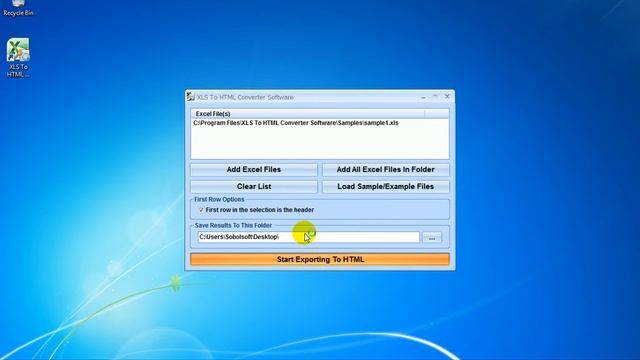The width and height of the screenshot is (640, 360).
Task: Click the Excel File(s) column header
Action: pyautogui.click(x=308, y=113)
